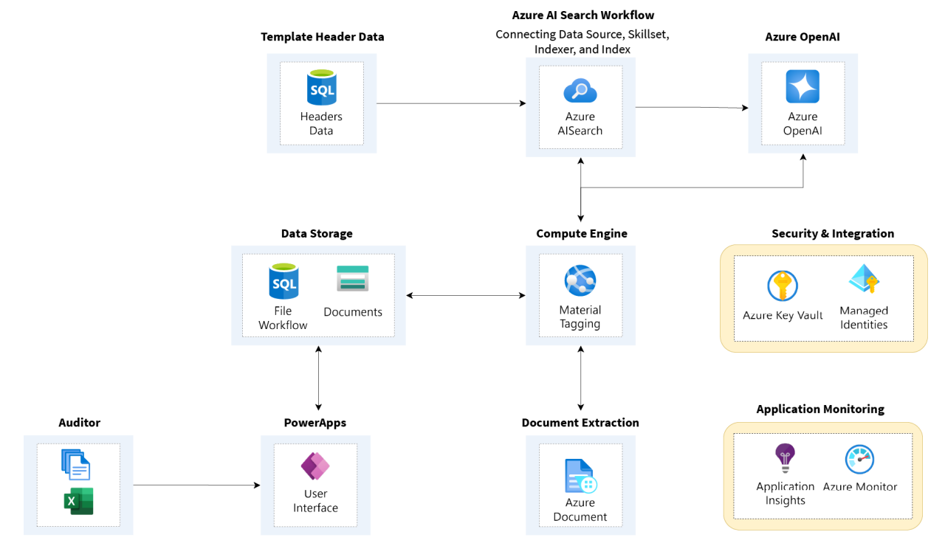Select the Azure Monitor gauge icon
Viewport: 945px width, 560px height.
click(859, 460)
